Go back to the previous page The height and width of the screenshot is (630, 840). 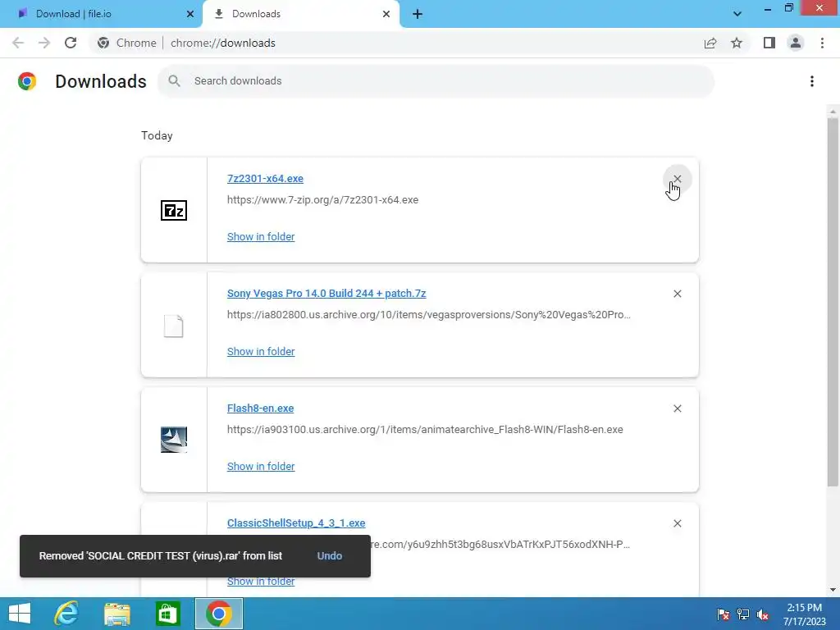click(x=18, y=43)
